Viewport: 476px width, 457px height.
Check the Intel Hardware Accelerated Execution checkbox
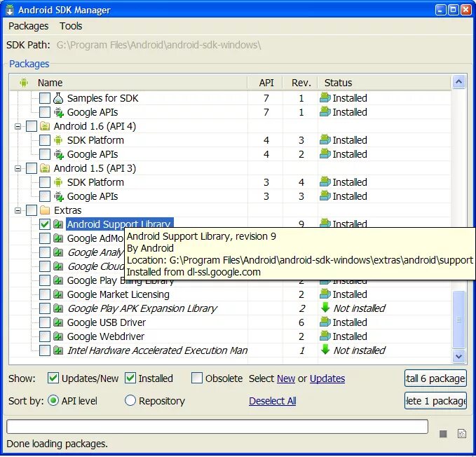[45, 350]
